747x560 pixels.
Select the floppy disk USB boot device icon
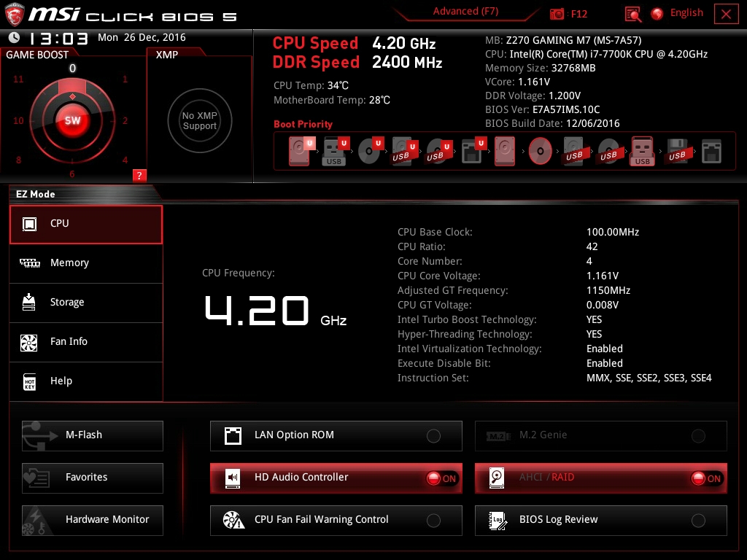(x=676, y=152)
